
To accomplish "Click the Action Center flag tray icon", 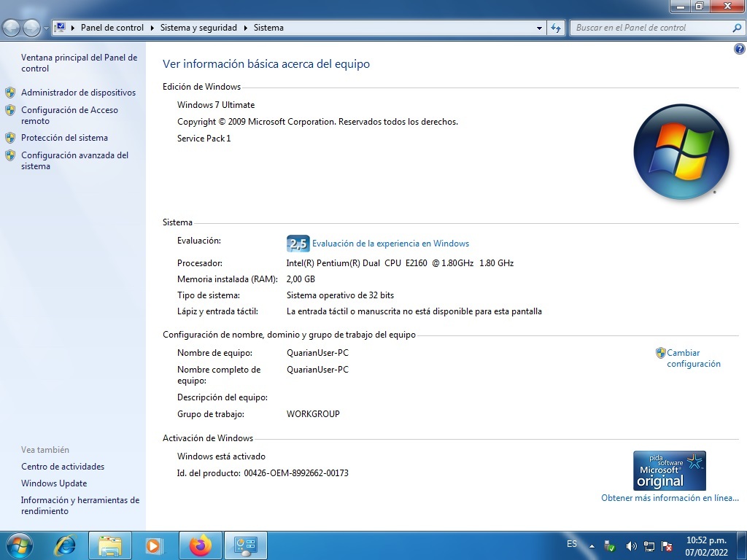I will [x=667, y=546].
